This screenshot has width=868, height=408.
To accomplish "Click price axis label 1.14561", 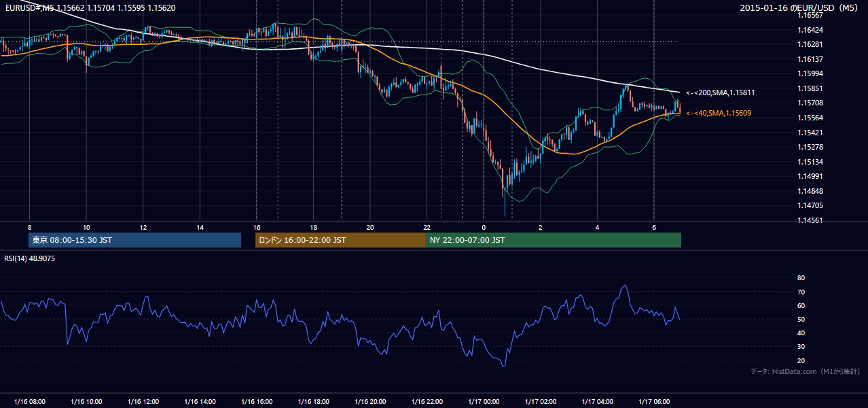I will (810, 220).
